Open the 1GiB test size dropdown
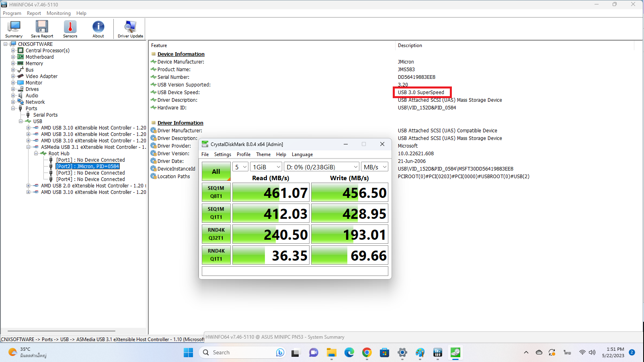 pyautogui.click(x=266, y=167)
